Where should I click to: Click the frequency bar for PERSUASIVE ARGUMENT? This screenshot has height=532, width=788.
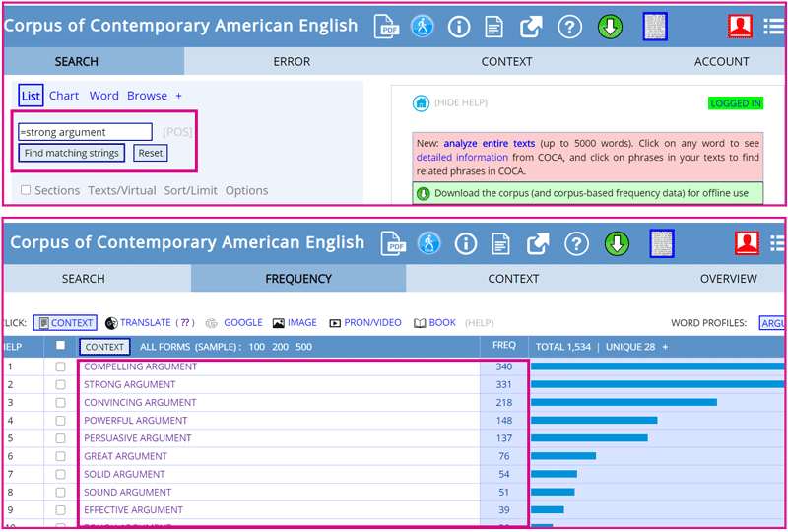(x=589, y=438)
